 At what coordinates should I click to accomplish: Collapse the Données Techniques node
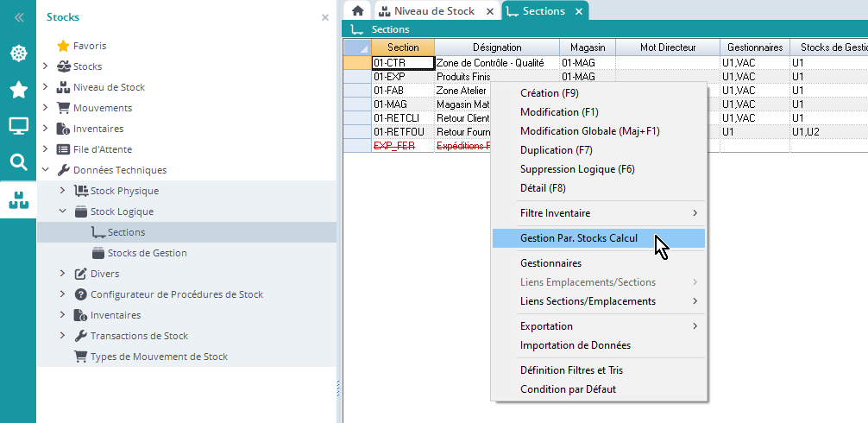pyautogui.click(x=46, y=170)
